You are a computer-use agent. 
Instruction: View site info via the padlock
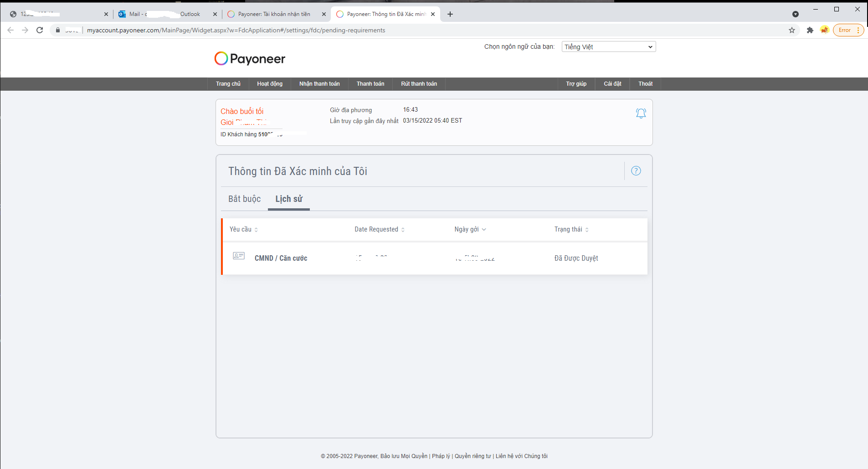point(58,30)
